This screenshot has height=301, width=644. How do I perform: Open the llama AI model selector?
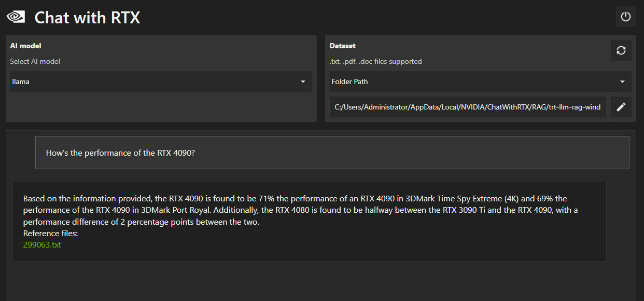161,81
